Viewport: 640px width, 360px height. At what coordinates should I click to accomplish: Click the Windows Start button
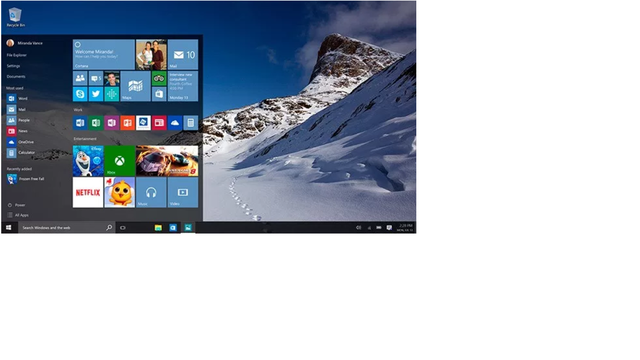coord(9,227)
